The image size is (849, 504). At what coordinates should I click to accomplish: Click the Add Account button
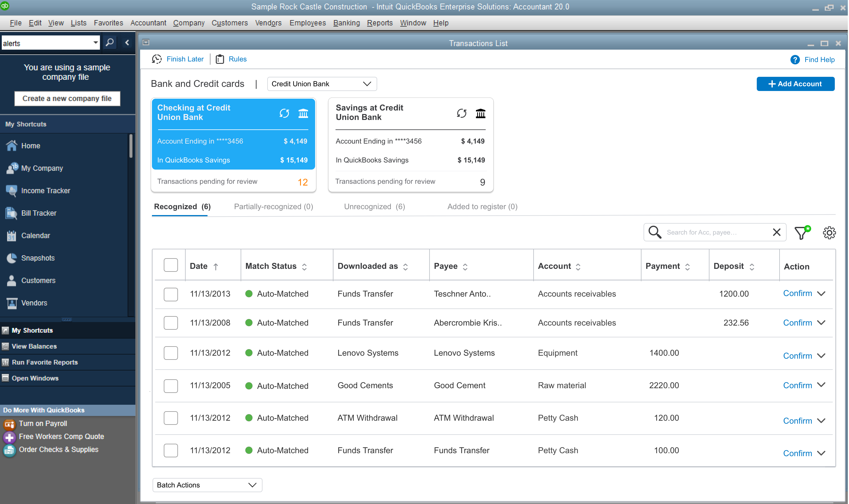795,83
